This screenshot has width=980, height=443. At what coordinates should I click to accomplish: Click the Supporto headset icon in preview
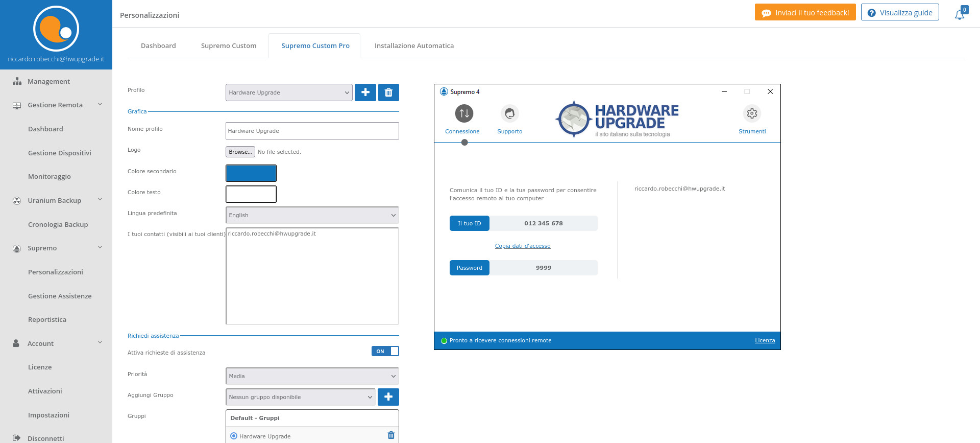coord(509,113)
